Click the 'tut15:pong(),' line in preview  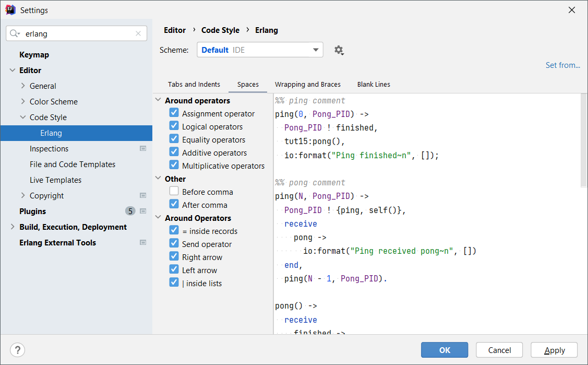314,142
